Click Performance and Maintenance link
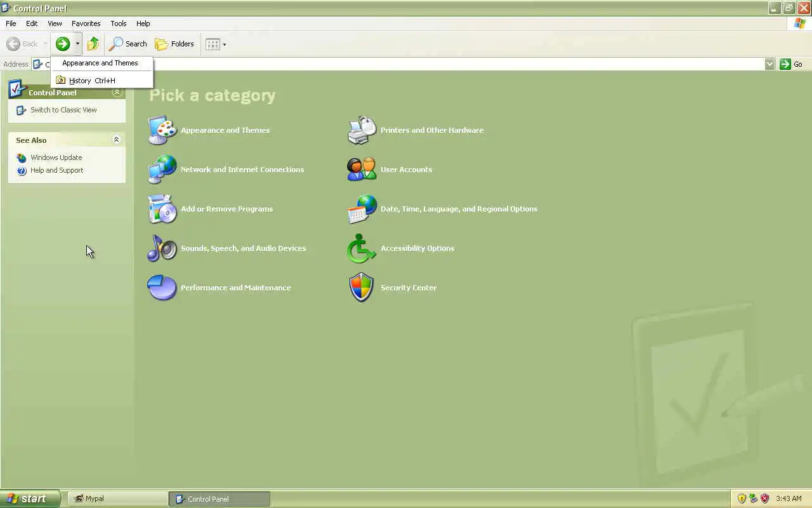The width and height of the screenshot is (812, 508). click(x=235, y=288)
